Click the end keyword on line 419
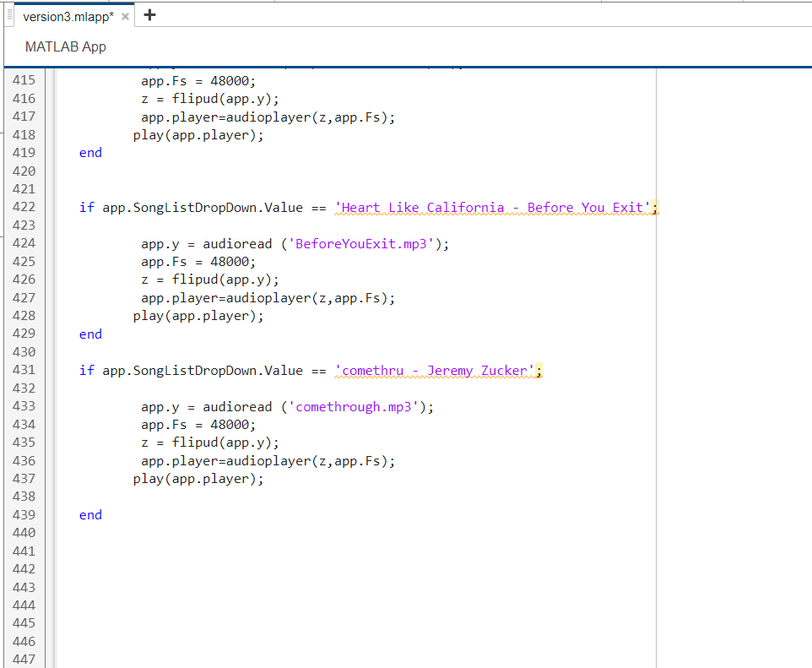 pos(90,153)
